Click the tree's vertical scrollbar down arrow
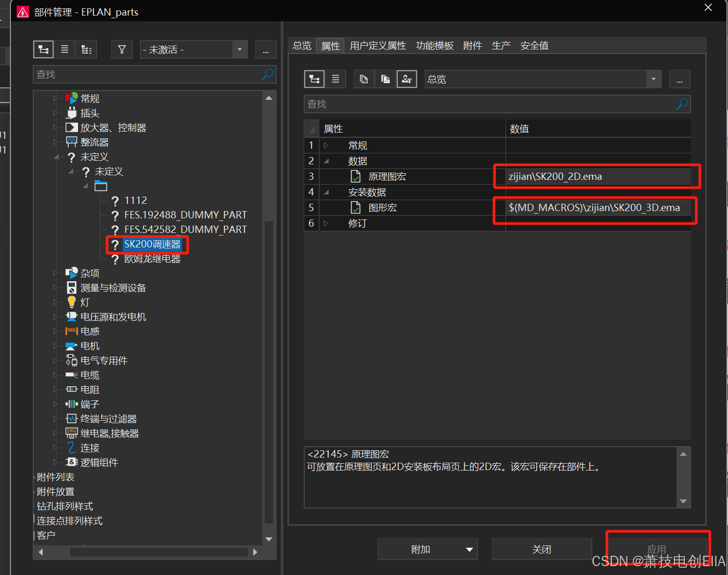This screenshot has height=575, width=728. pyautogui.click(x=269, y=539)
